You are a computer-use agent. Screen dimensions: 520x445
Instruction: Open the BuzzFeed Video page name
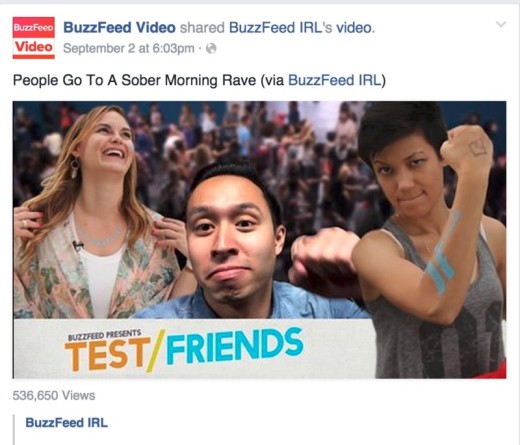click(x=119, y=28)
